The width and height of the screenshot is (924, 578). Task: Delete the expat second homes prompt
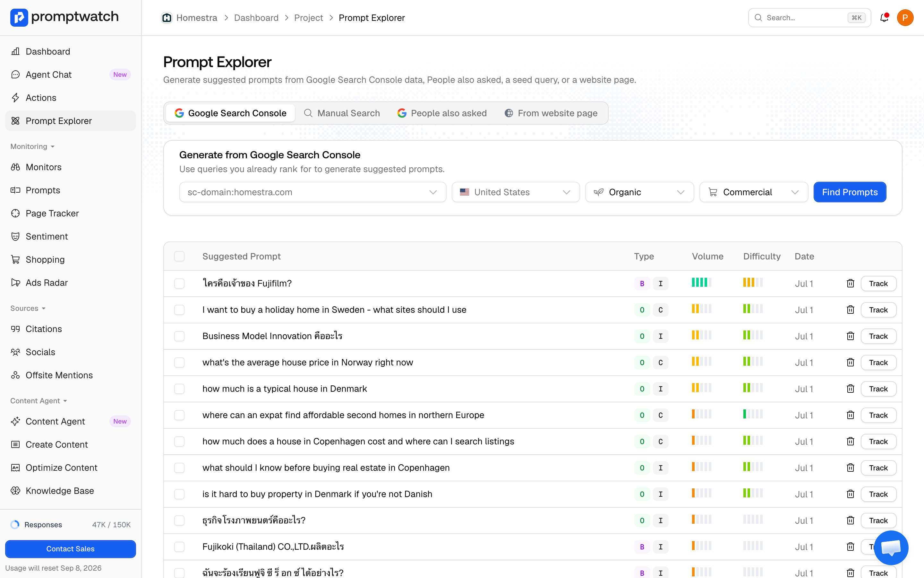tap(850, 415)
